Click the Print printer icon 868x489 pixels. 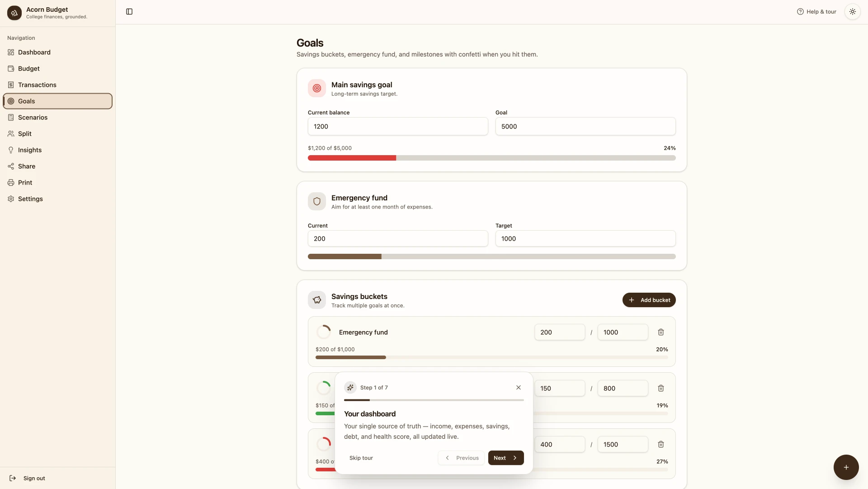pyautogui.click(x=11, y=183)
